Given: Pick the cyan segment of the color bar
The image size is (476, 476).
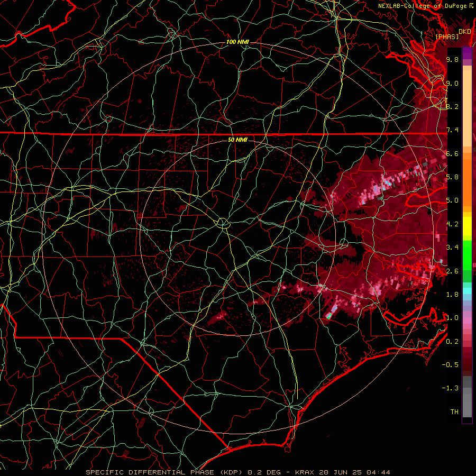Looking at the screenshot, I should (x=467, y=291).
